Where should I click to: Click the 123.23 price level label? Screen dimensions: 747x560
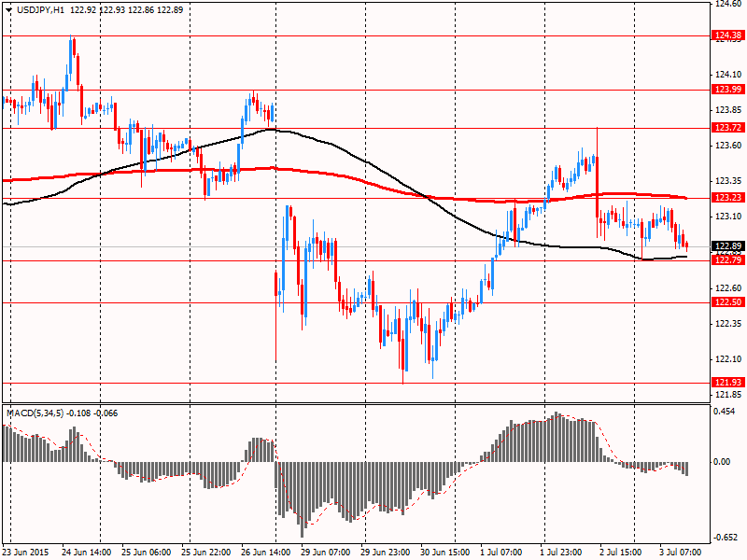(727, 198)
